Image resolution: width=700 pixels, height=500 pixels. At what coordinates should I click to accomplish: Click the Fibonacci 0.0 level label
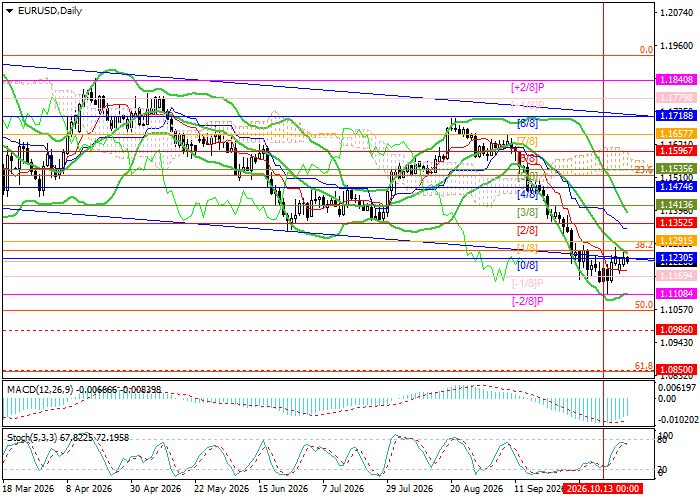point(646,50)
